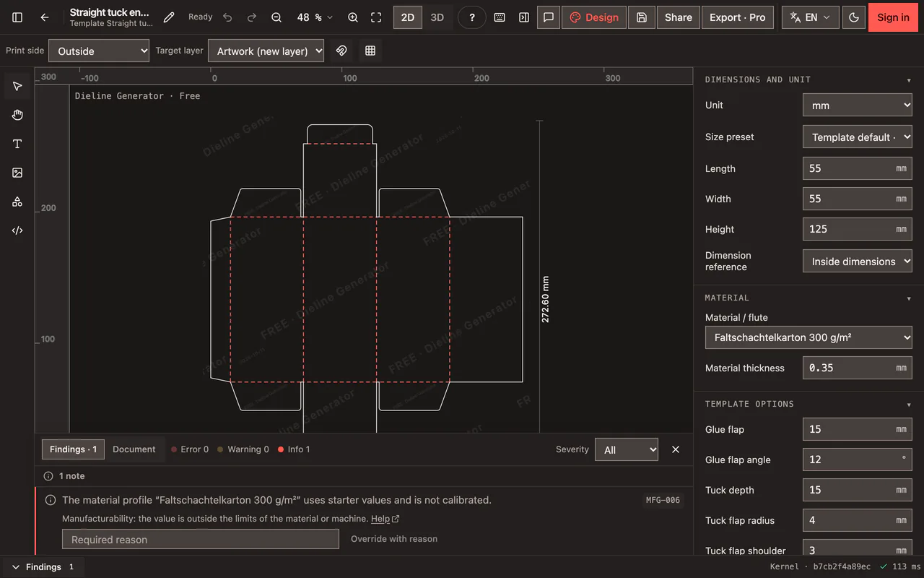Screen dimensions: 924x578
Task: Click the Design button
Action: tap(594, 17)
